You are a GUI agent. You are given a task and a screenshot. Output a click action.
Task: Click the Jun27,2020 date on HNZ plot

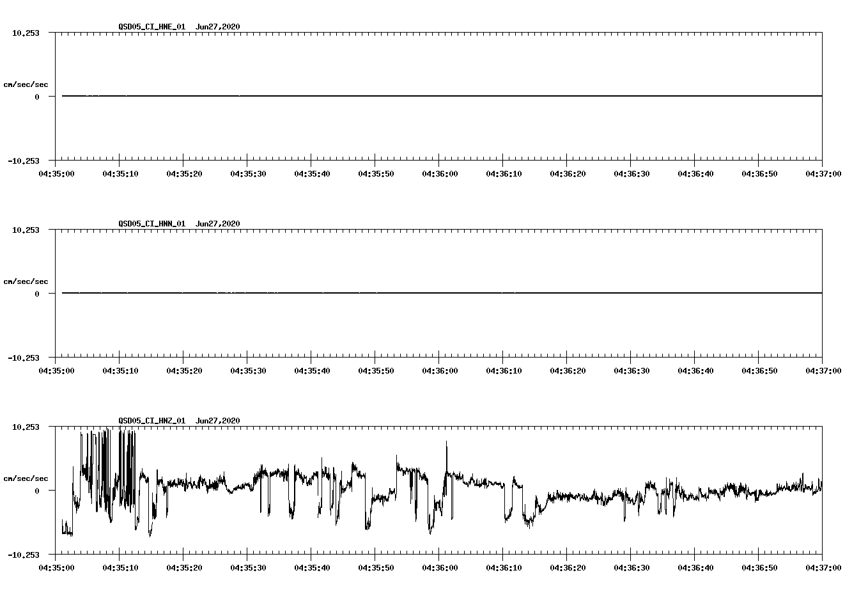click(x=218, y=421)
